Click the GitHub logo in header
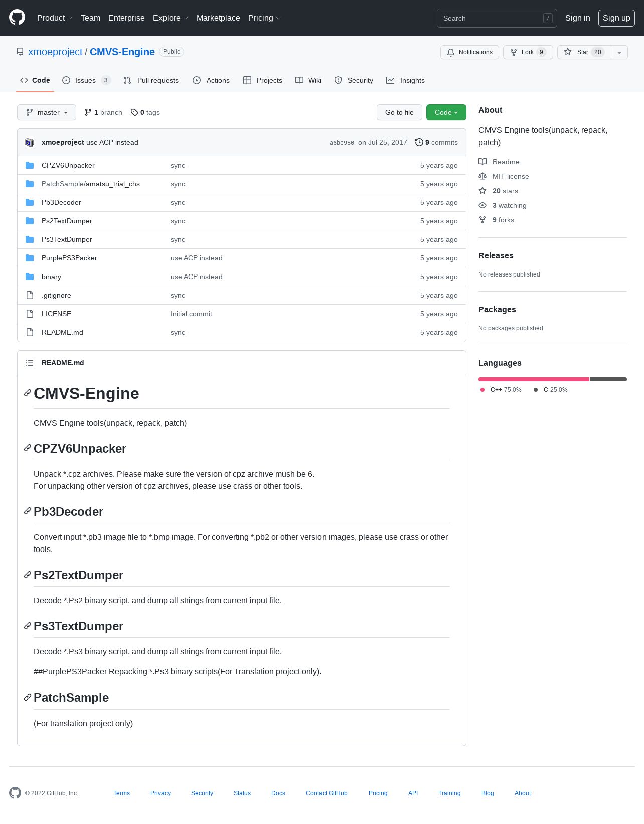The width and height of the screenshot is (644, 824). [17, 18]
